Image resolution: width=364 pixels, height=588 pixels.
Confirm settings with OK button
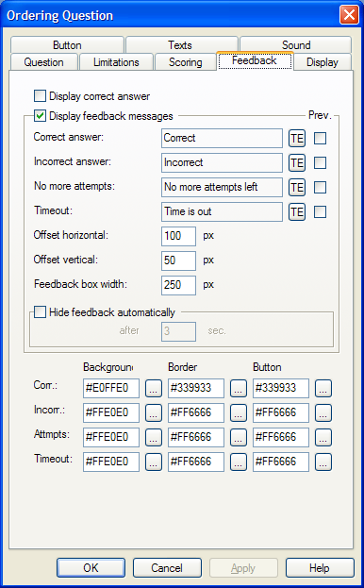pos(91,568)
